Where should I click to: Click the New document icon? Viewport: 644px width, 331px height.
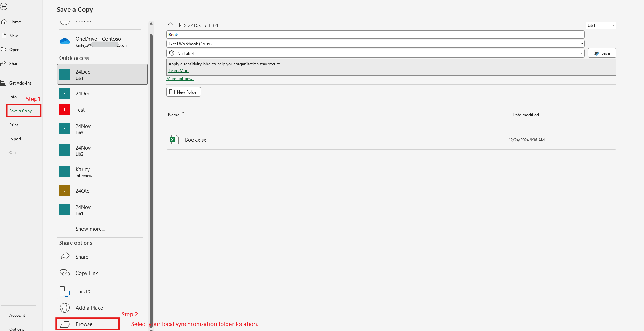point(4,36)
